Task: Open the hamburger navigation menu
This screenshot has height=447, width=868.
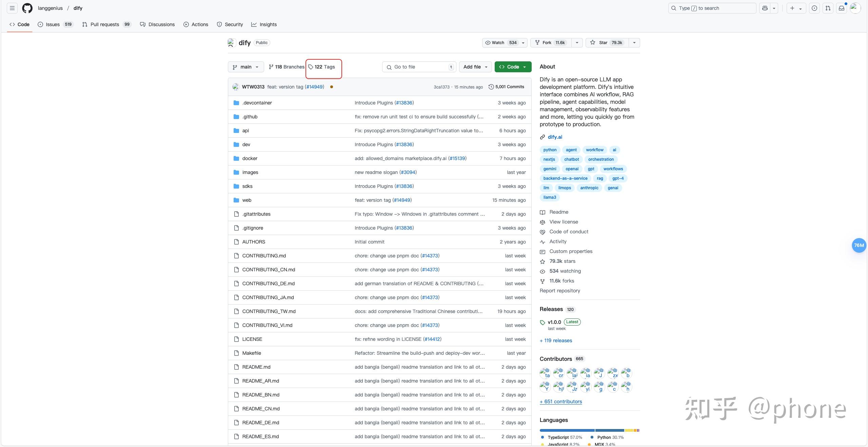Action: tap(12, 8)
